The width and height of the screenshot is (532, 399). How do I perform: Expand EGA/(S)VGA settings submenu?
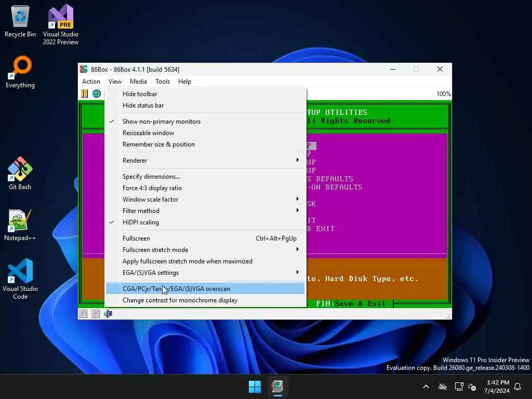click(205, 273)
